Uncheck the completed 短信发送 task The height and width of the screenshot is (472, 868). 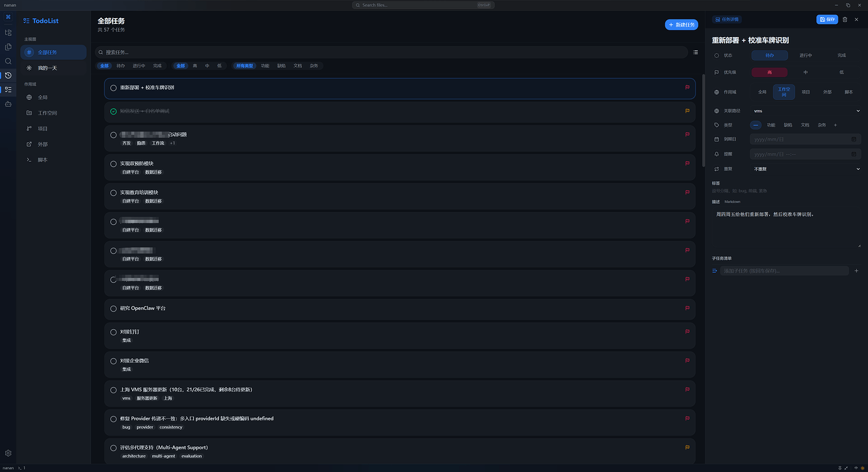click(x=113, y=111)
